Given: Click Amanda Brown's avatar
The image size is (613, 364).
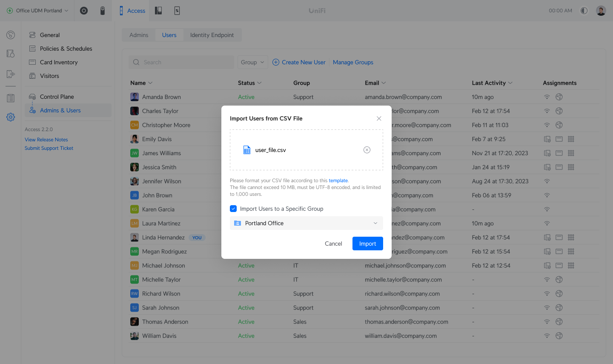Looking at the screenshot, I should 135,97.
